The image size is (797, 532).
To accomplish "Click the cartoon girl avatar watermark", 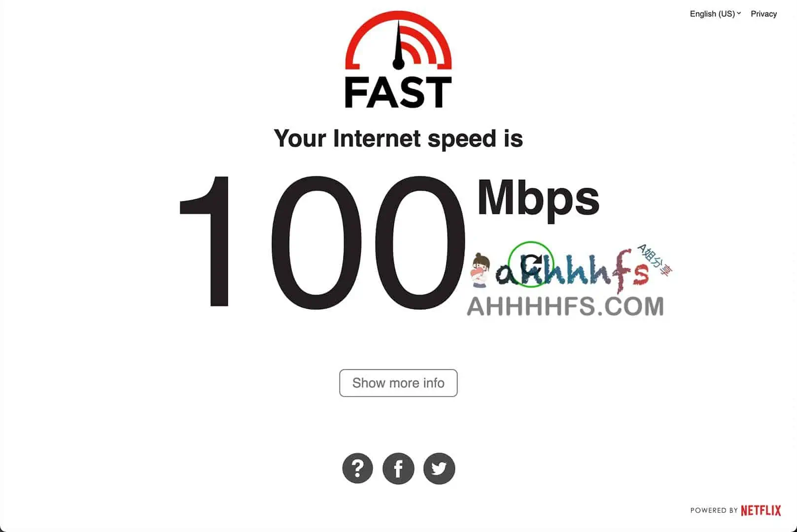I will click(480, 270).
